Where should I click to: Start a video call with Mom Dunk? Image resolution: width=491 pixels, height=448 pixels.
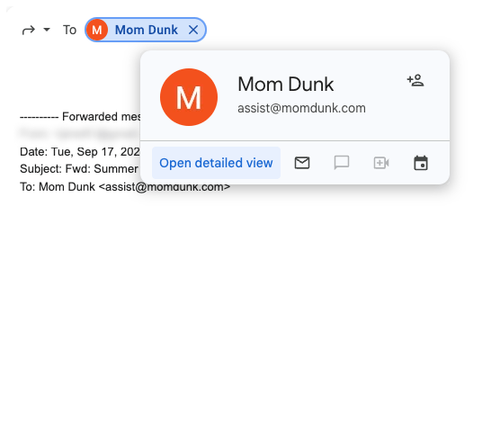click(381, 163)
